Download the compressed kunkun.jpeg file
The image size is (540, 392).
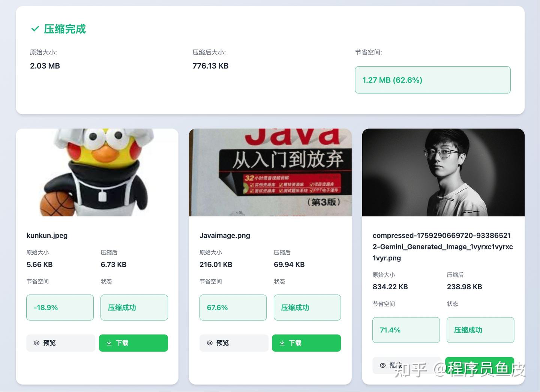(x=133, y=343)
